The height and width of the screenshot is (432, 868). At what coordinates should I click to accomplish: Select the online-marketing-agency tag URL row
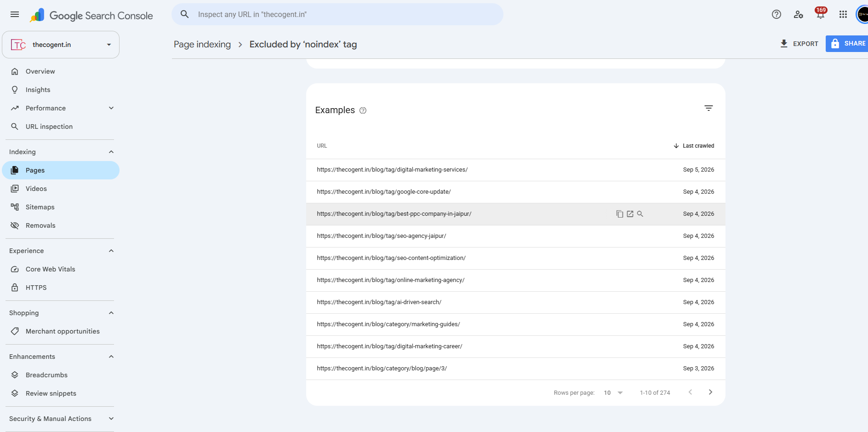point(515,280)
